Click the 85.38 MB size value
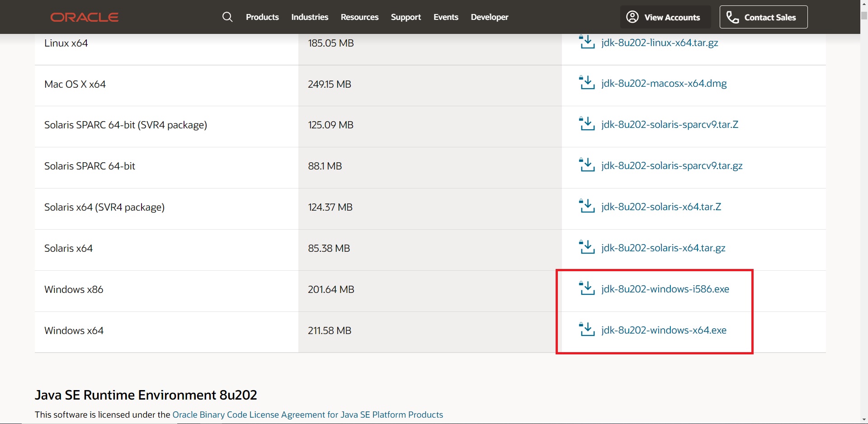Viewport: 868px width, 424px height. coord(329,249)
